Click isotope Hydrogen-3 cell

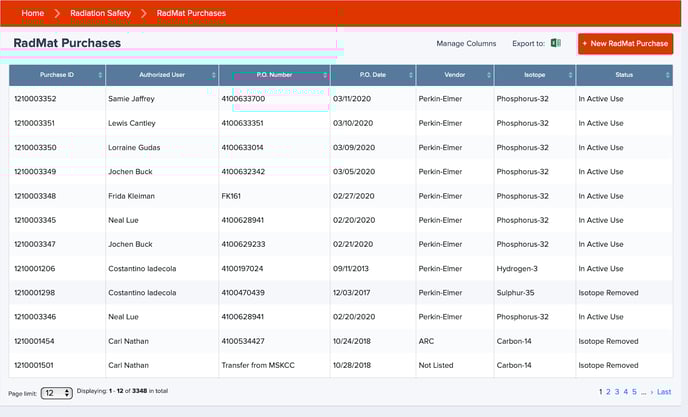[x=517, y=269]
